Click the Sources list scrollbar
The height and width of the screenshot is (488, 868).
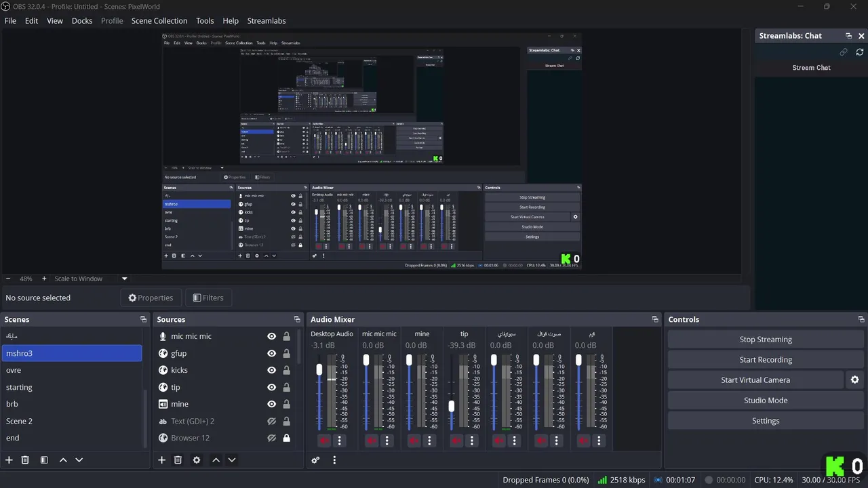click(x=299, y=346)
